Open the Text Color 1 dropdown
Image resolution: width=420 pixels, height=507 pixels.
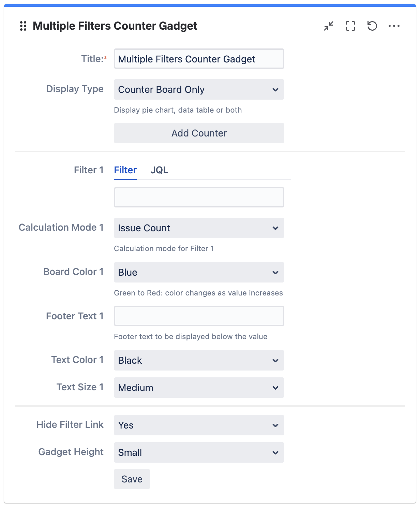199,360
